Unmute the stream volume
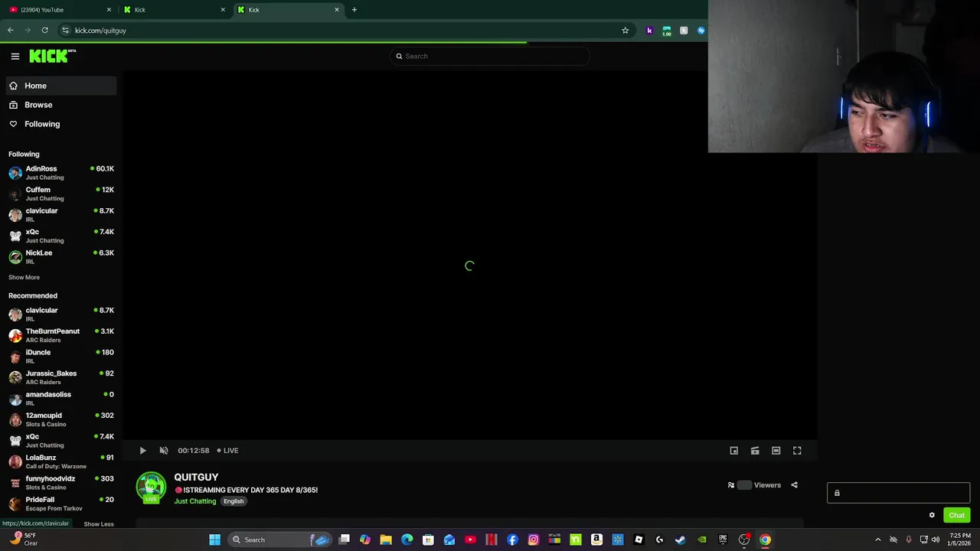 [163, 451]
